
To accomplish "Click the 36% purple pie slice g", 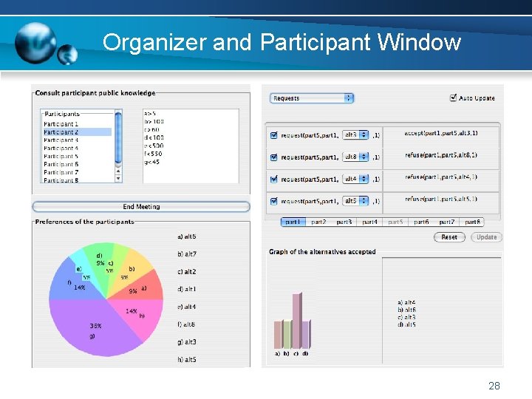I will tap(97, 327).
